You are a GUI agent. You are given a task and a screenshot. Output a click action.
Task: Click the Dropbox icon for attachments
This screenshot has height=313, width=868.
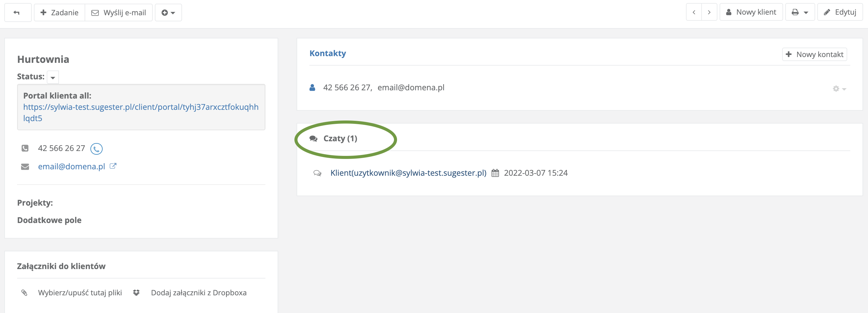pyautogui.click(x=136, y=293)
